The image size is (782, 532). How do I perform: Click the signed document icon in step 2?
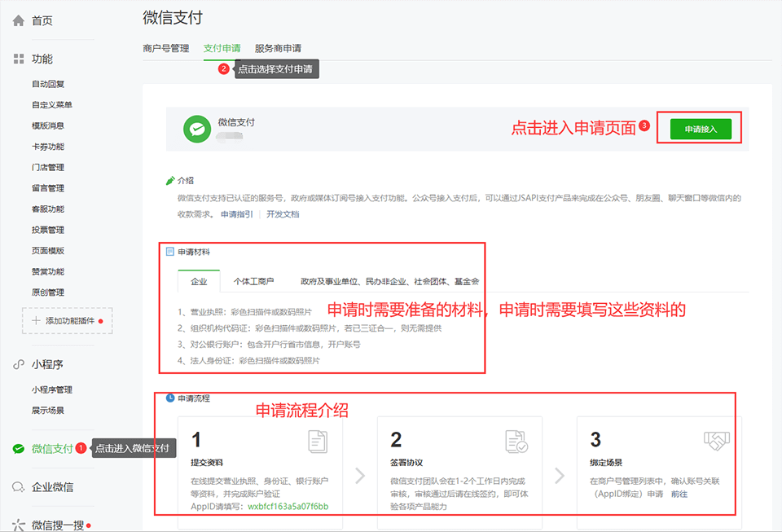coord(516,442)
